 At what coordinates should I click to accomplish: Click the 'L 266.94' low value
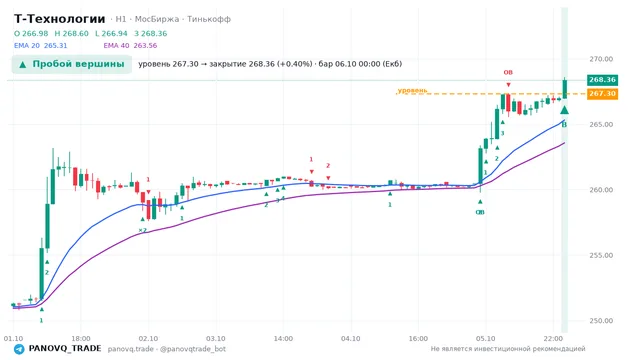point(111,33)
